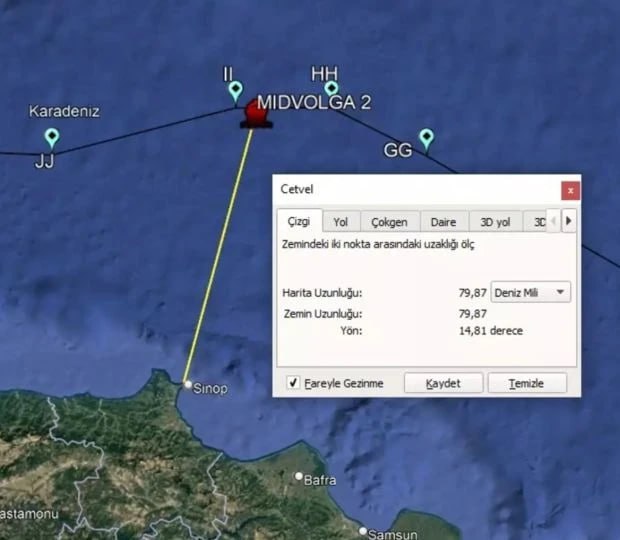Viewport: 620px width, 540px height.
Task: Click the Temizle button
Action: 527,383
